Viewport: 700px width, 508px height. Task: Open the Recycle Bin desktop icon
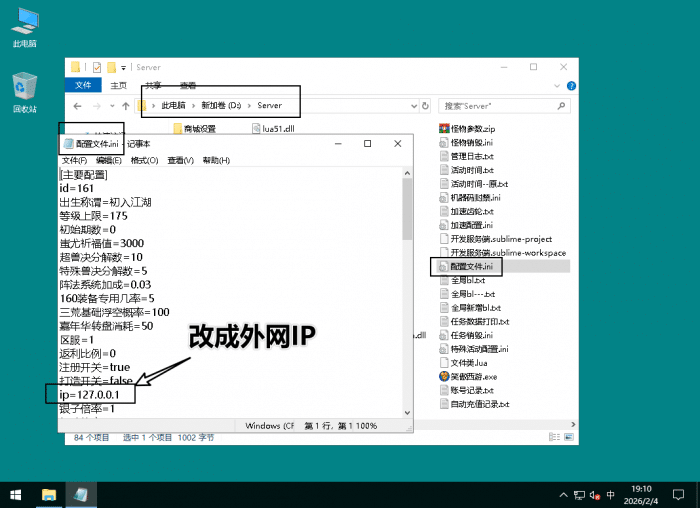pyautogui.click(x=25, y=92)
